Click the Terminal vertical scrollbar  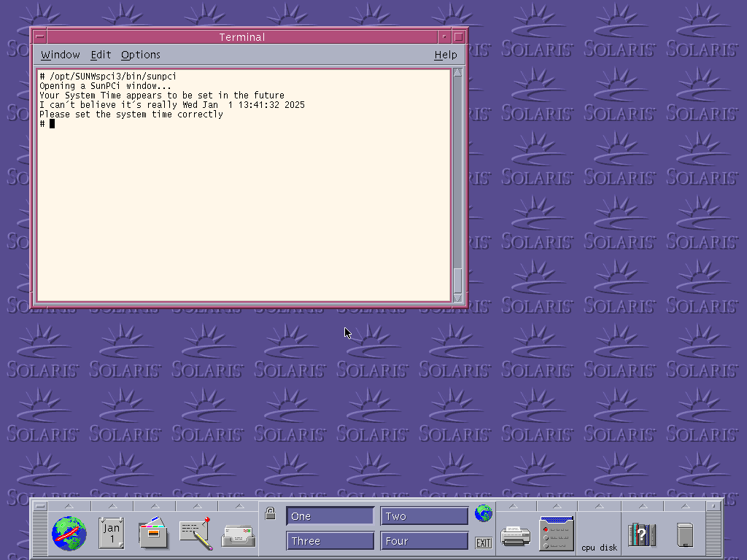point(457,182)
